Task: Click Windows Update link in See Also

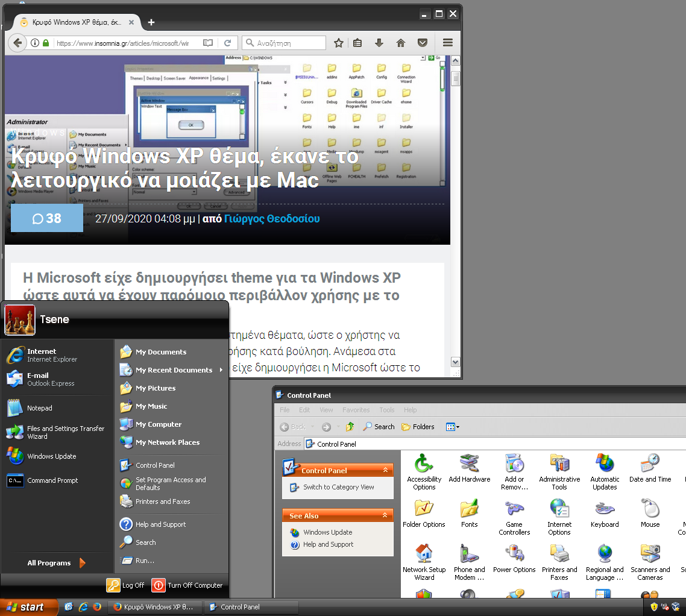Action: pos(328,532)
